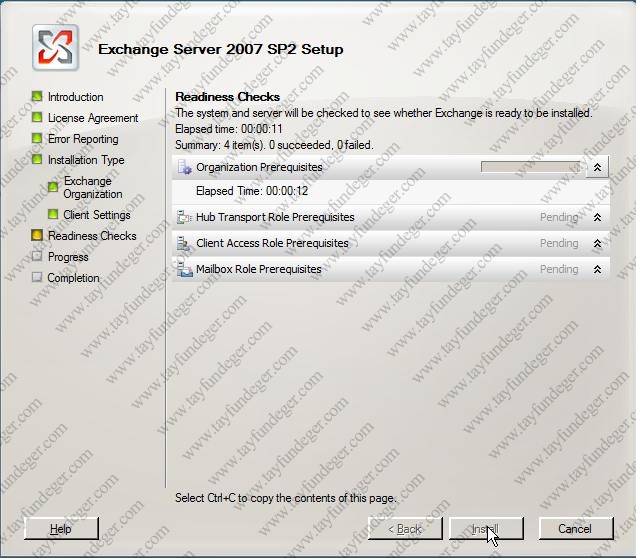Click the Client Access Role icon

click(184, 243)
